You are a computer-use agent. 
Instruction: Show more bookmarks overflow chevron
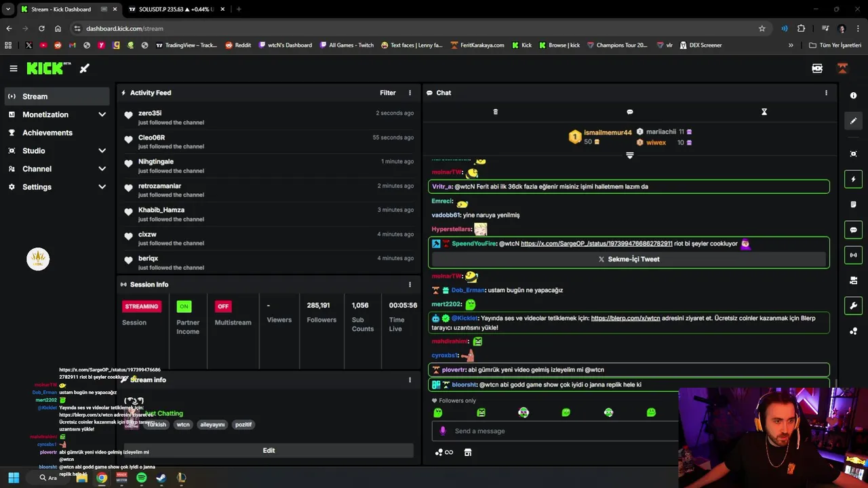click(791, 45)
